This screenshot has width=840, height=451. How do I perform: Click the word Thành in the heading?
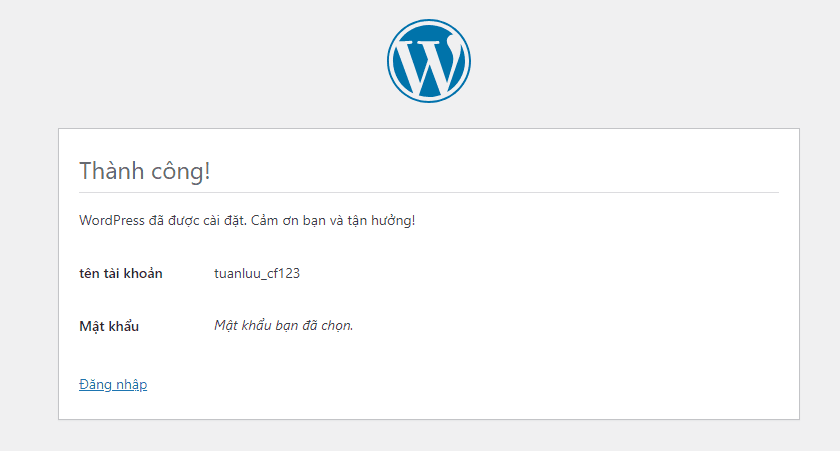[111, 171]
